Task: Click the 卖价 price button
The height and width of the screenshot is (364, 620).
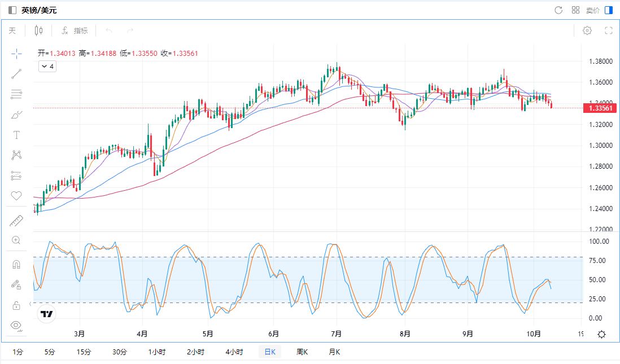Action: (x=593, y=10)
